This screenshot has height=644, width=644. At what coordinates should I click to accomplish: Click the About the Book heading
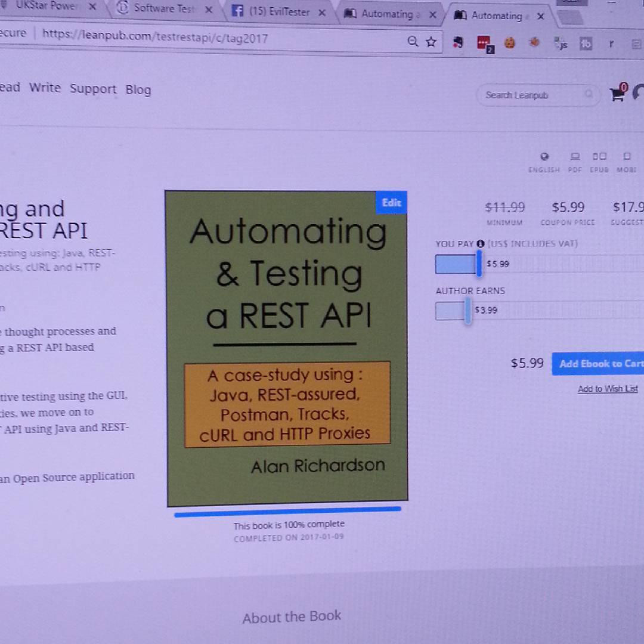click(292, 617)
